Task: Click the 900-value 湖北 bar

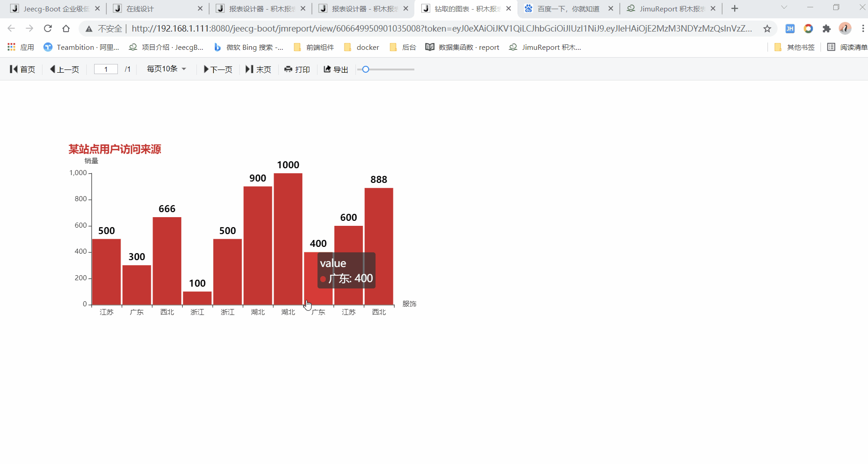Action: [258, 245]
